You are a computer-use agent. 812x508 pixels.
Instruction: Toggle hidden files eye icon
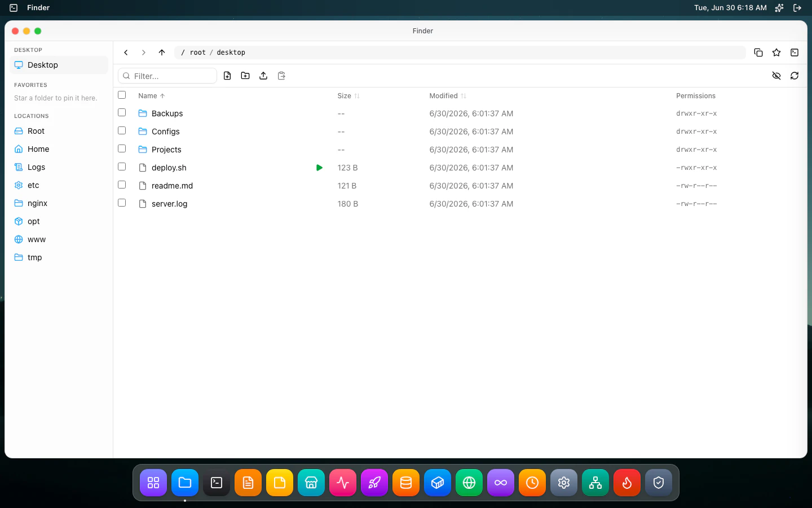pyautogui.click(x=776, y=76)
